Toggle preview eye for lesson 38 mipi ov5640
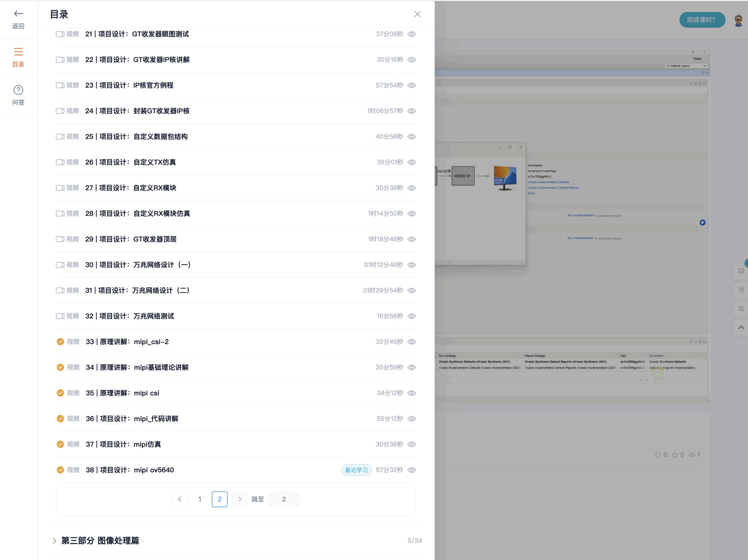This screenshot has width=748, height=560. coord(411,470)
